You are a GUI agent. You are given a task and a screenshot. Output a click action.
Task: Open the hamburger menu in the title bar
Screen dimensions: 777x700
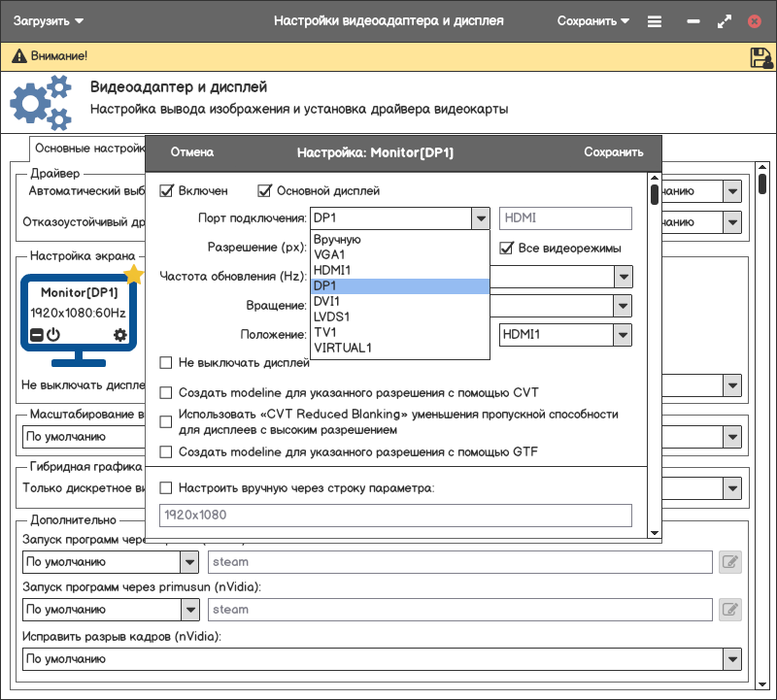click(655, 21)
